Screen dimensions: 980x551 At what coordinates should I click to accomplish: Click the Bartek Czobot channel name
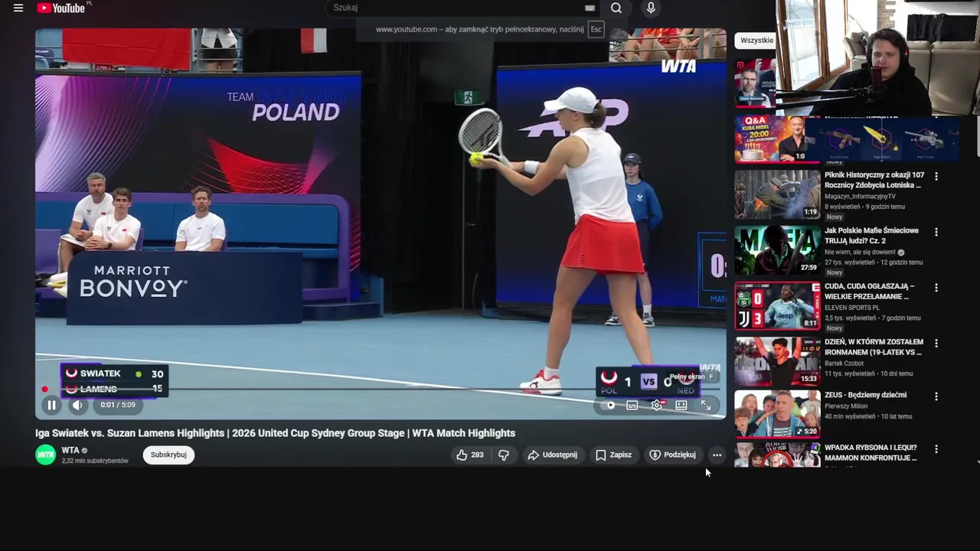(844, 364)
